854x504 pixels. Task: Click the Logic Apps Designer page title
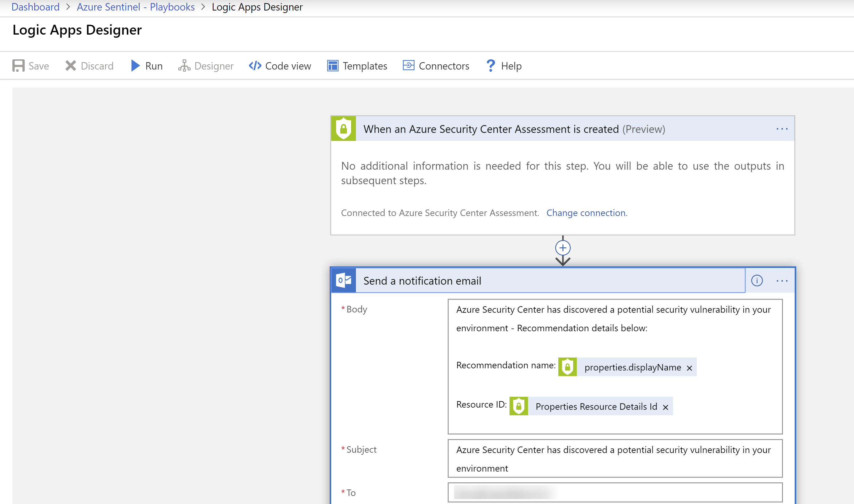(x=77, y=30)
